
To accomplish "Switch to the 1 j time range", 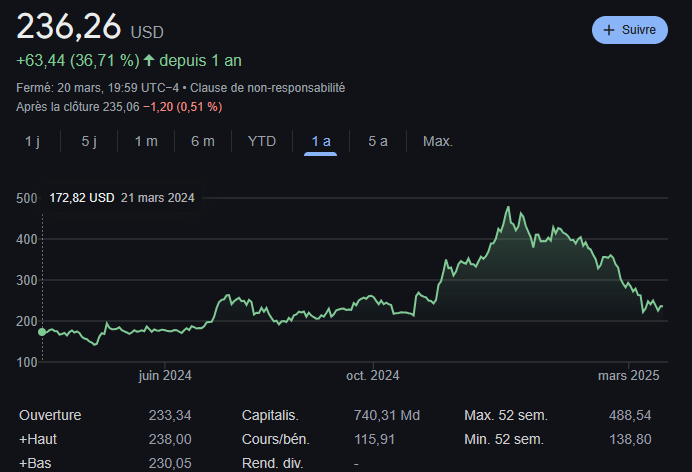I will [x=32, y=141].
